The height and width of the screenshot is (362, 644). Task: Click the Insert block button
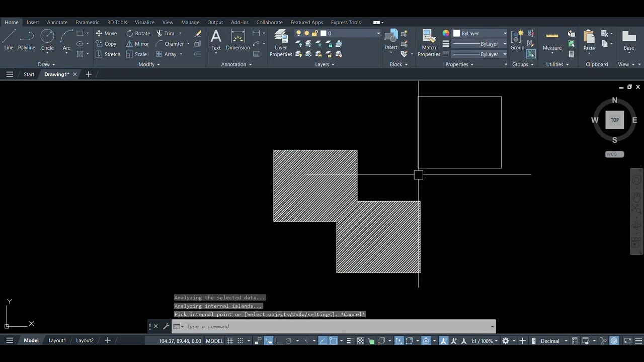click(x=391, y=40)
